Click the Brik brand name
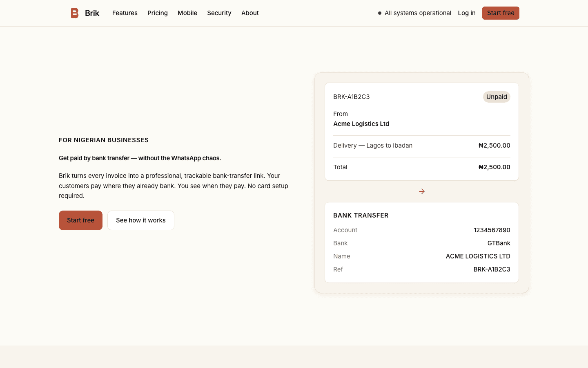588x368 pixels. click(92, 13)
